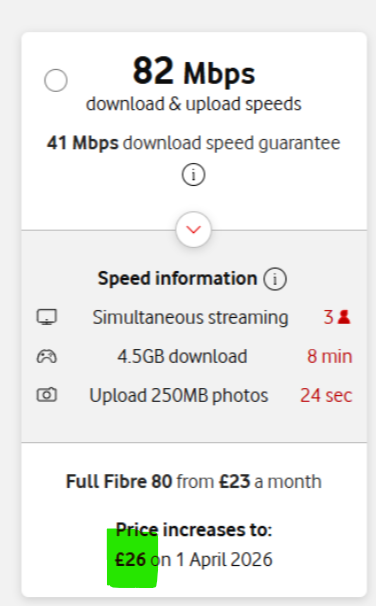Click the red person icon next to 3
This screenshot has width=376, height=606.
coord(344,317)
